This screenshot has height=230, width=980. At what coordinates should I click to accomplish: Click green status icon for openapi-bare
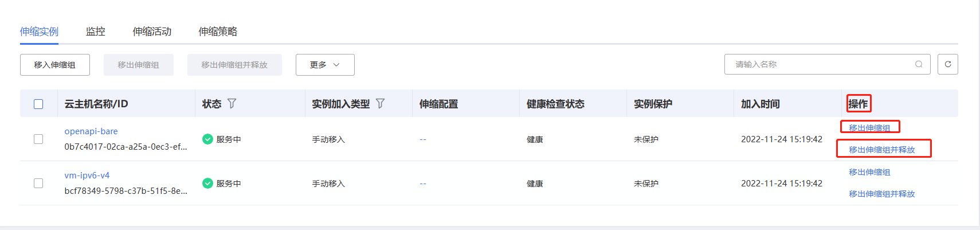(x=207, y=139)
